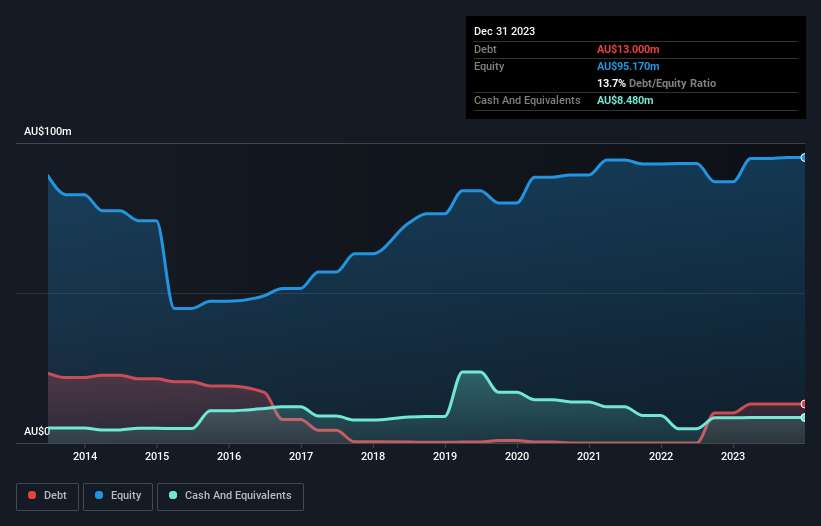
Task: Select the Equity end-point marker on chart
Action: coord(804,158)
